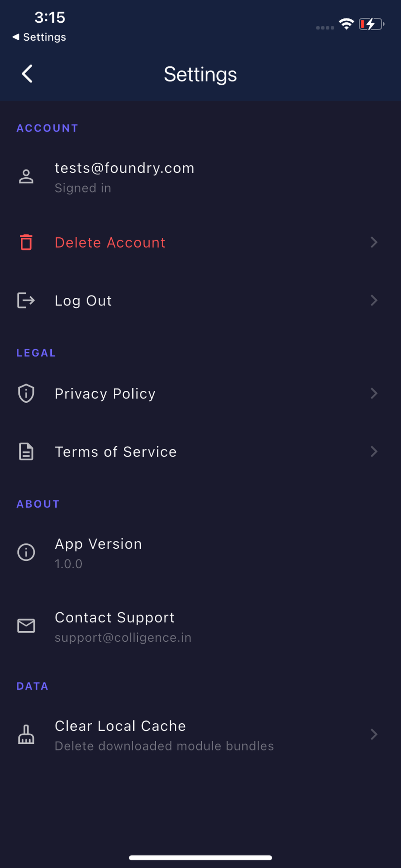The width and height of the screenshot is (401, 868).
Task: Click the trash icon beside Delete Account
Action: tap(26, 242)
